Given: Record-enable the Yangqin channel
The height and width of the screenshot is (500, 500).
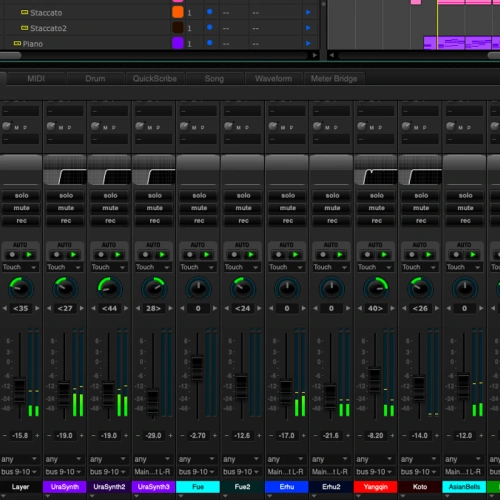Looking at the screenshot, I should pyautogui.click(x=377, y=221).
